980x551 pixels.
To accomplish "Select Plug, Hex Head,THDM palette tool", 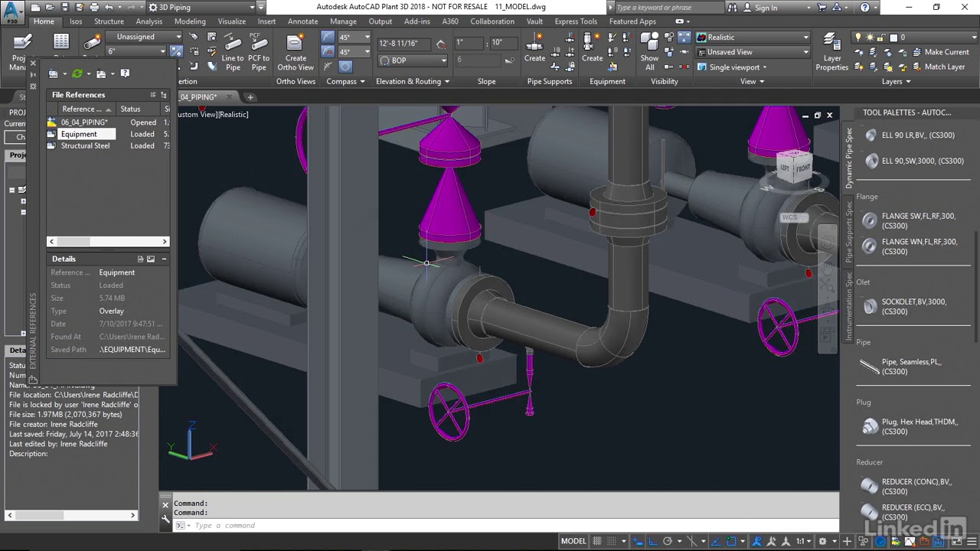I will (911, 426).
